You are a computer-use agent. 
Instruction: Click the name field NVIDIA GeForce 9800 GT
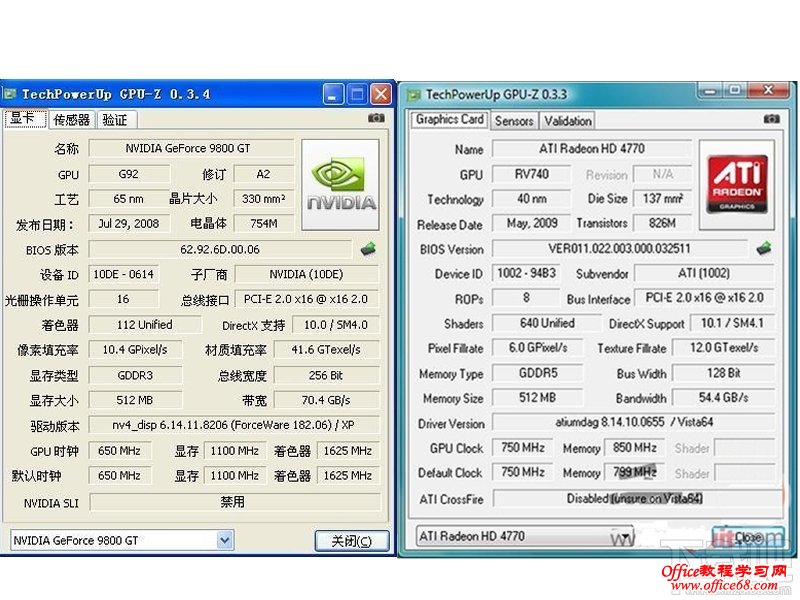191,148
